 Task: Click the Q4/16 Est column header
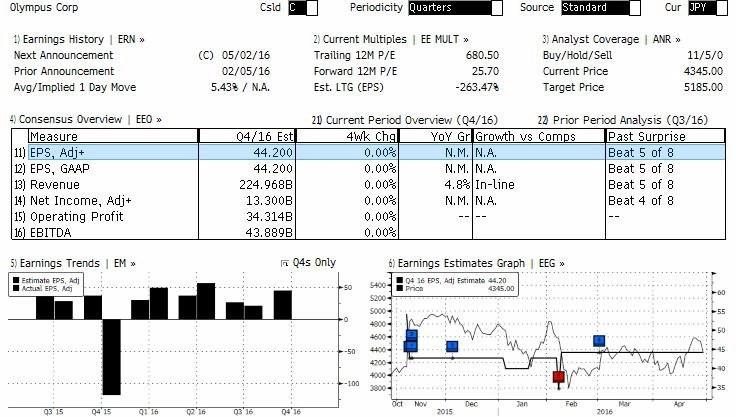[x=247, y=136]
